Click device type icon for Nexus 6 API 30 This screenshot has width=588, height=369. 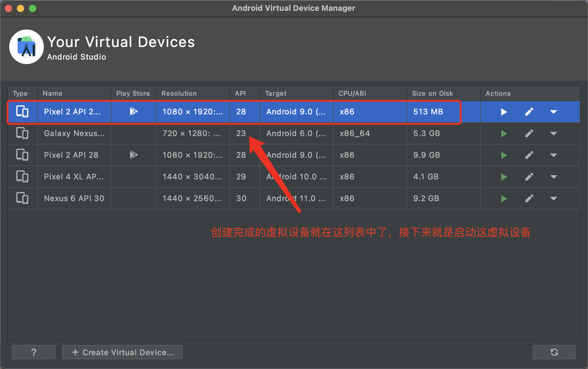[22, 198]
